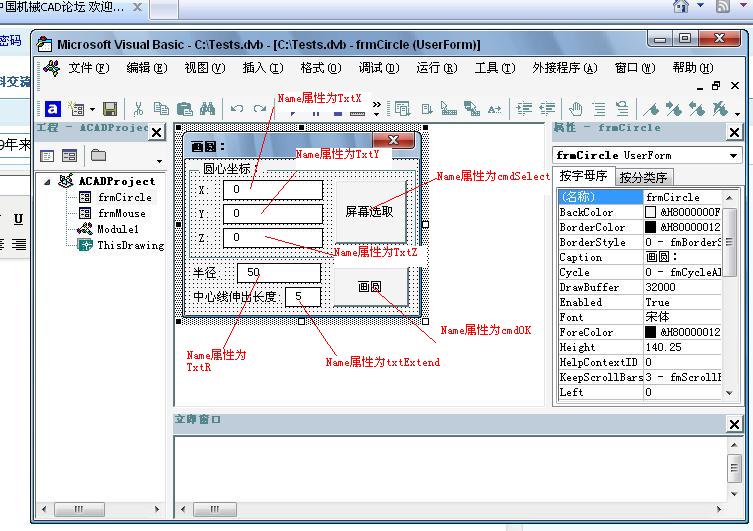Open the 调试 (Debug) menu

coord(378,68)
